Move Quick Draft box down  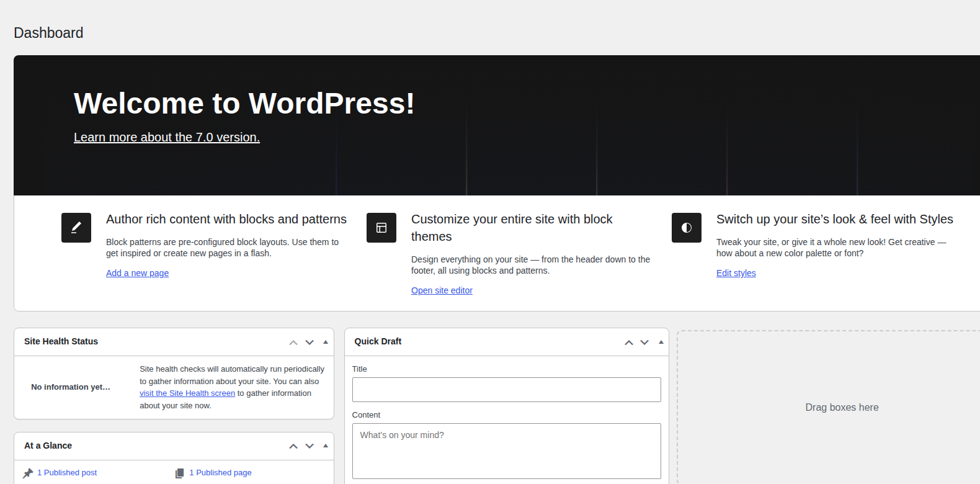click(644, 342)
